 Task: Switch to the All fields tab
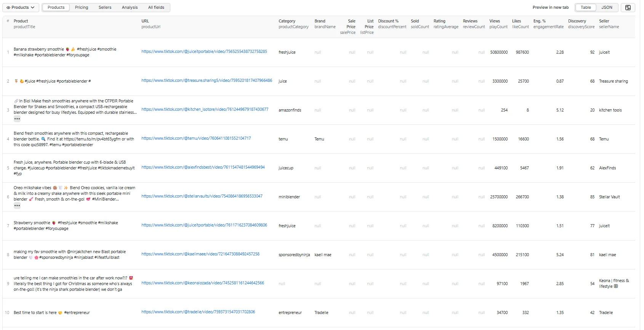[156, 7]
